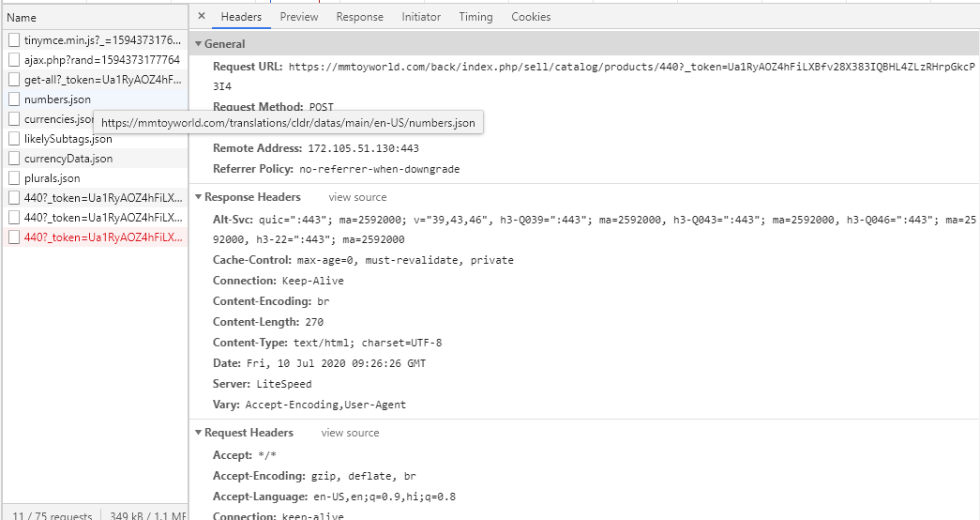Close the request details pane

click(x=202, y=17)
